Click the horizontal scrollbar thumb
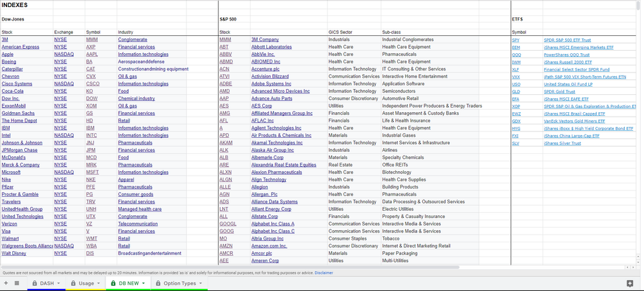Screen dimensions: 644x291 pos(230,267)
